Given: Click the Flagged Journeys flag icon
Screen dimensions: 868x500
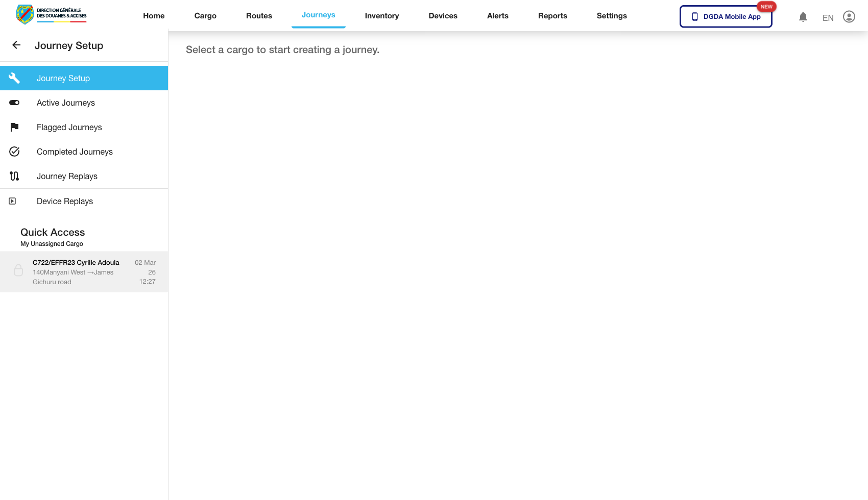Looking at the screenshot, I should coord(14,127).
